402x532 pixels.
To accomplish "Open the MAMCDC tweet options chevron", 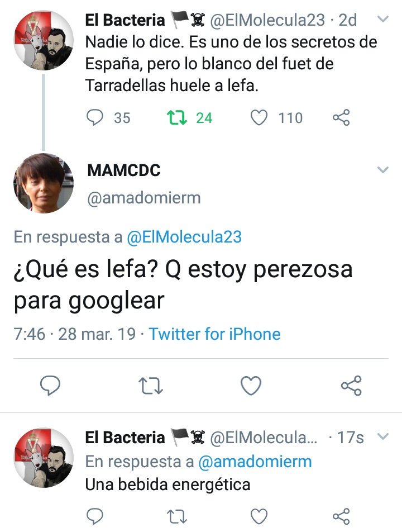I will [x=383, y=170].
